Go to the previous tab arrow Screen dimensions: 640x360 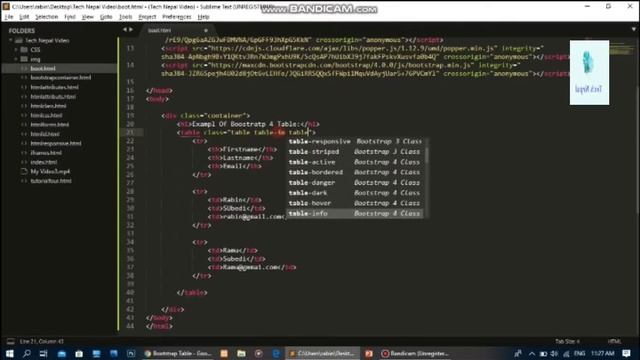coord(124,30)
